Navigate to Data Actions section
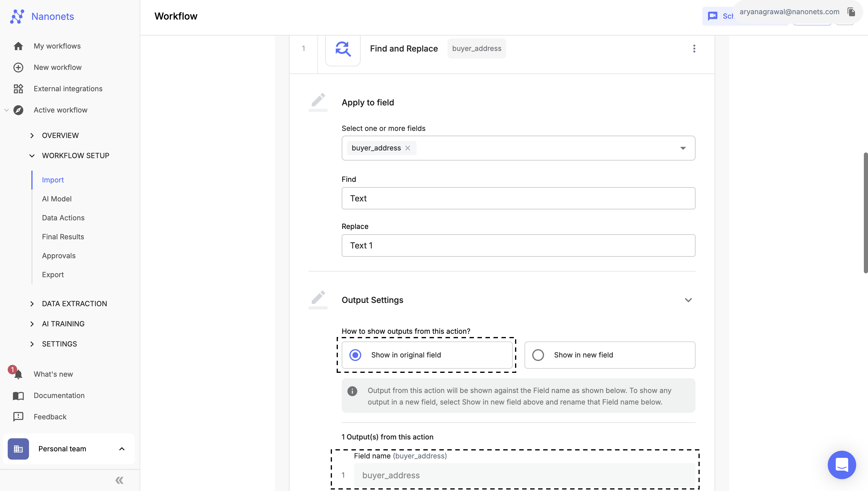Image resolution: width=868 pixels, height=491 pixels. [x=63, y=218]
